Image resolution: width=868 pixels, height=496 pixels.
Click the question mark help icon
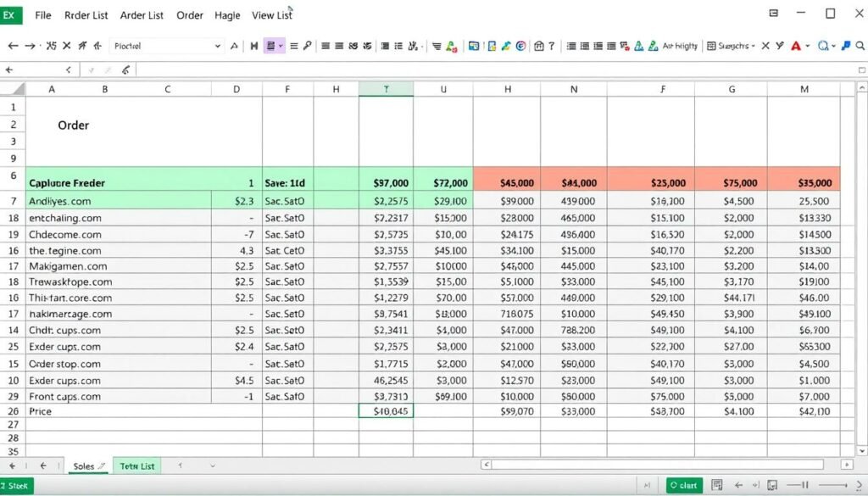(552, 47)
